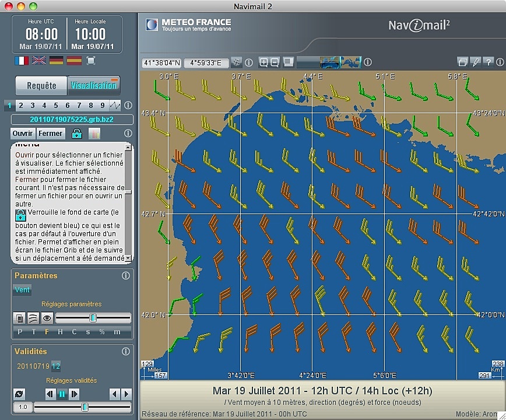Select the T parameter type
506x420 pixels.
34,332
